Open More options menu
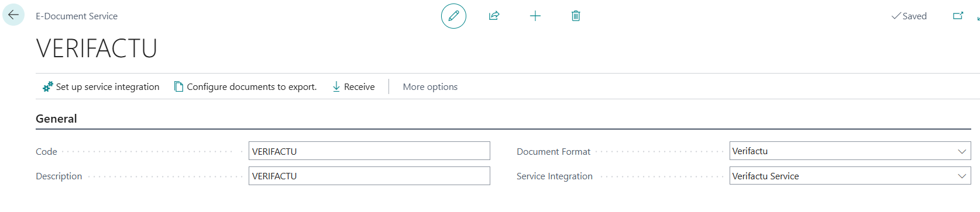Viewport: 980px width, 212px height. pyautogui.click(x=430, y=86)
